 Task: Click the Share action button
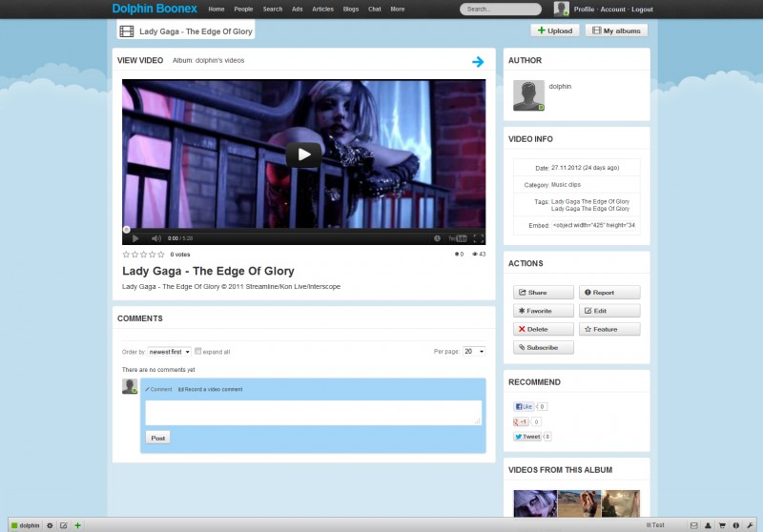pos(543,293)
